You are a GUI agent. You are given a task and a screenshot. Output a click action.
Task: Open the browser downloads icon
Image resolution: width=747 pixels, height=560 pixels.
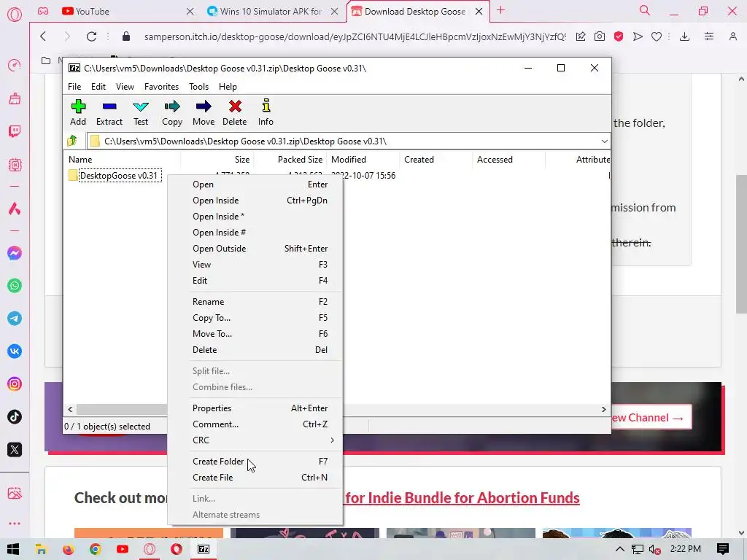coord(684,36)
